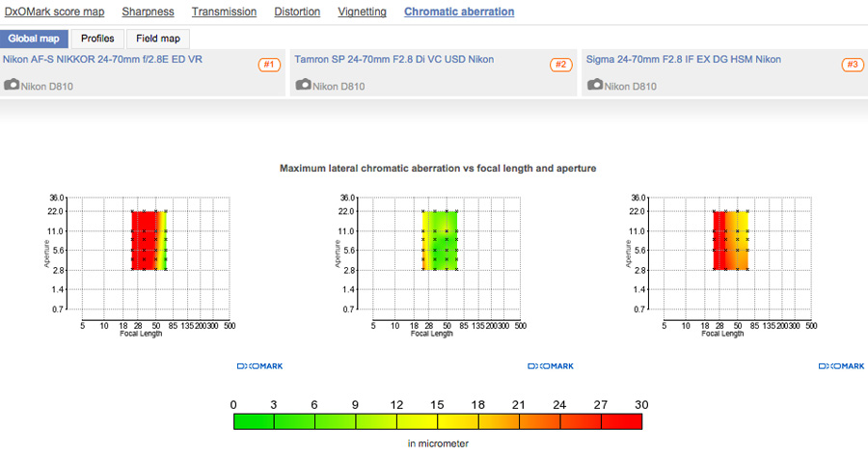Open the DxOMark score map tab
868x456 pixels.
[54, 12]
